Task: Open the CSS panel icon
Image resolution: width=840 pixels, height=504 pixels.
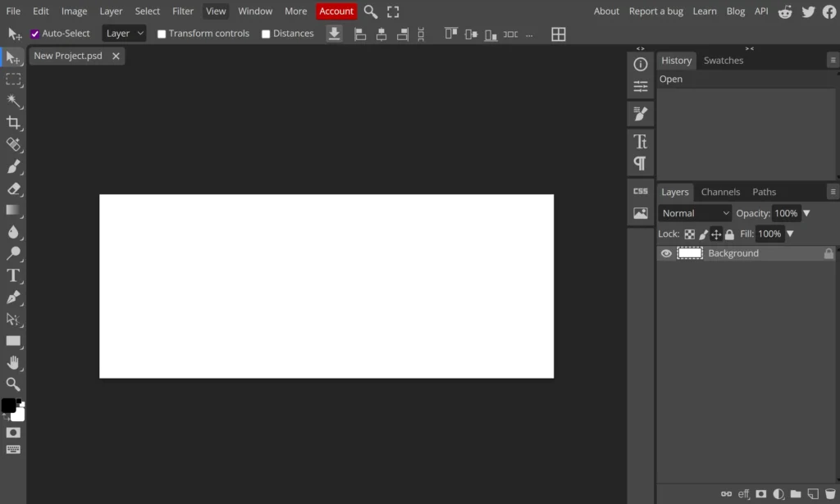Action: tap(640, 191)
